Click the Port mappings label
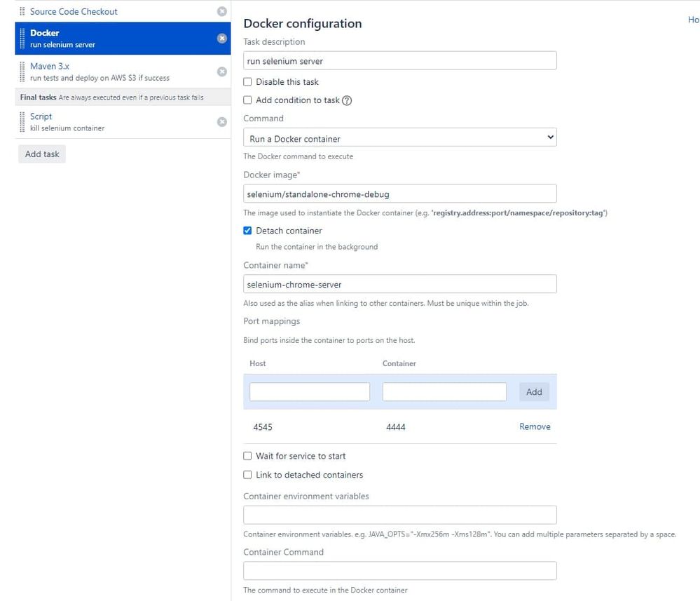Image resolution: width=700 pixels, height=601 pixels. point(271,321)
